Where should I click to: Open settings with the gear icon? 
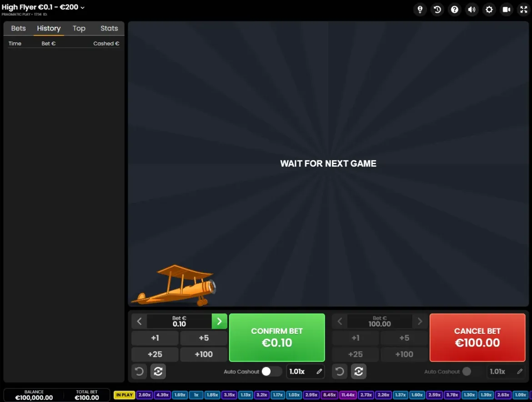pos(489,10)
